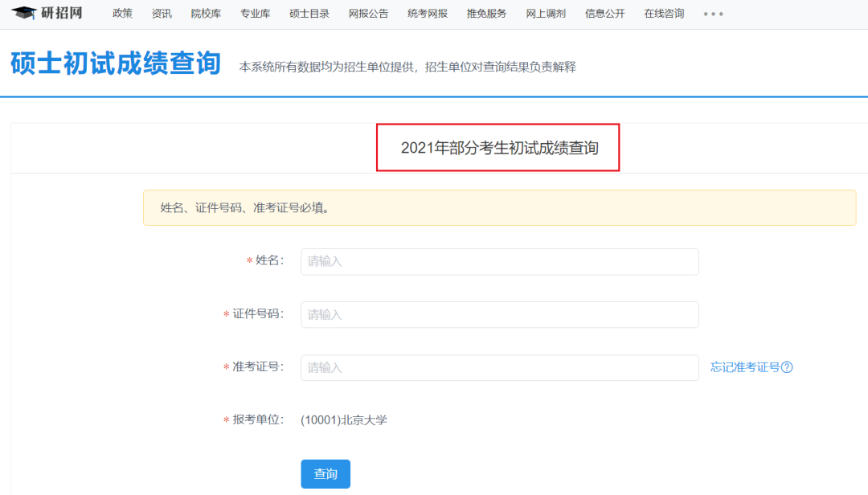Screen dimensions: 868x495
Task: View 网报公告 announcements
Action: (x=369, y=13)
